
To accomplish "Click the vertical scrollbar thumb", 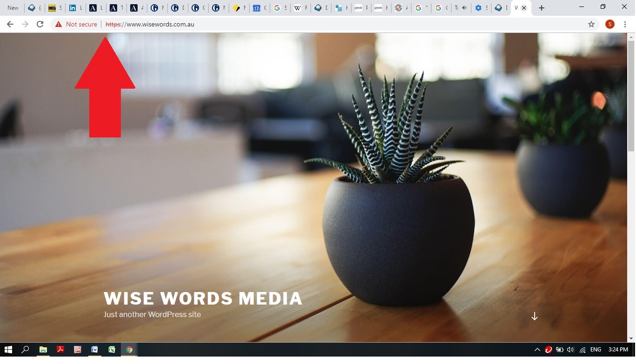I will click(631, 95).
